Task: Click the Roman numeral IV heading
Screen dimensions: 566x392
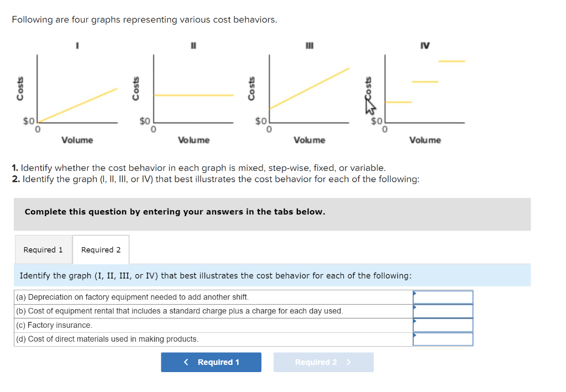Action: tap(425, 45)
